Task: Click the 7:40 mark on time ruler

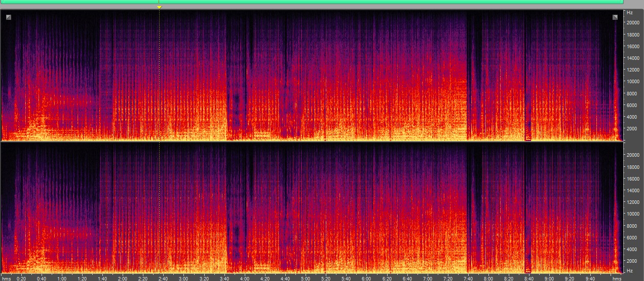Action: point(468,278)
